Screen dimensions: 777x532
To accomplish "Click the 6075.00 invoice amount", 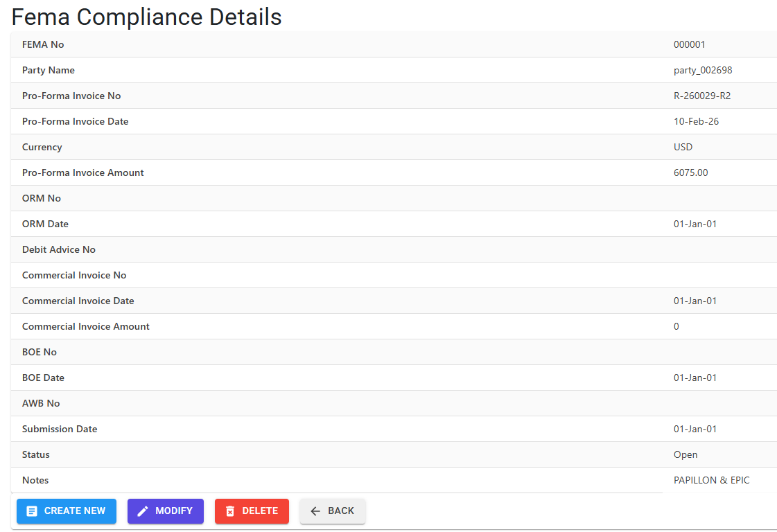I will coord(691,173).
